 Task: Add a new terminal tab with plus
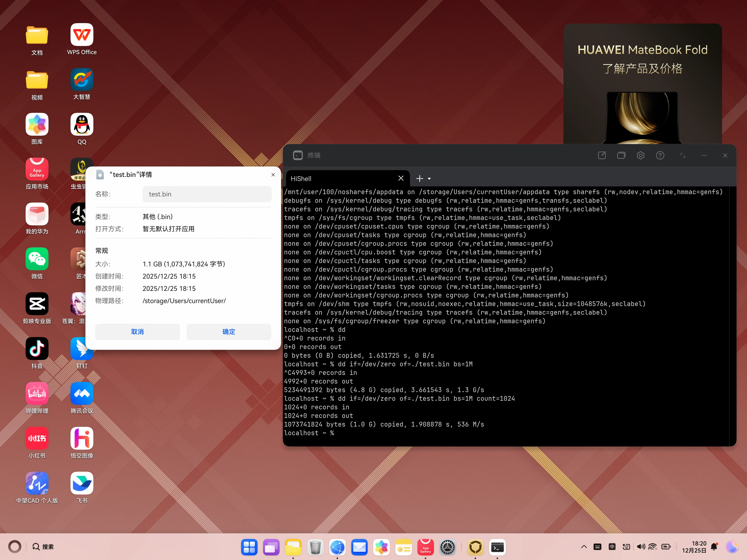[x=420, y=179]
